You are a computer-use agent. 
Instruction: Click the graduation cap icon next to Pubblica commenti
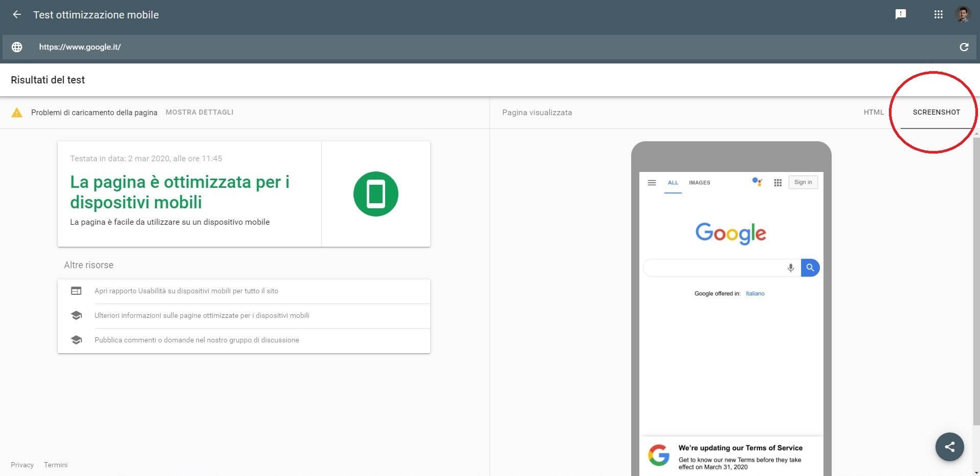click(x=76, y=340)
